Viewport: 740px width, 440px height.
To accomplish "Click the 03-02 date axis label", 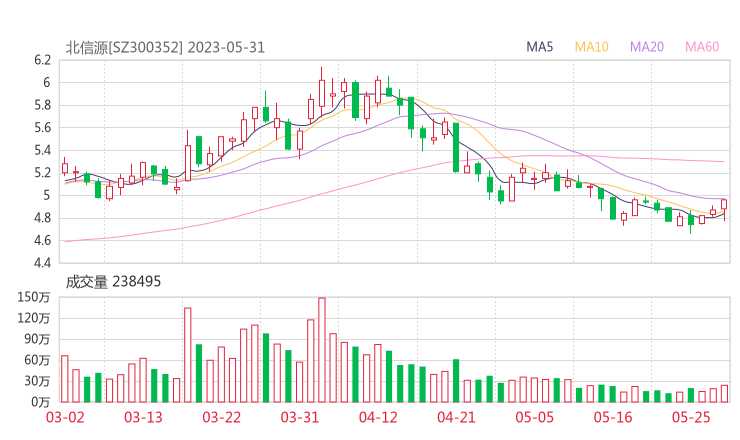I will (65, 417).
